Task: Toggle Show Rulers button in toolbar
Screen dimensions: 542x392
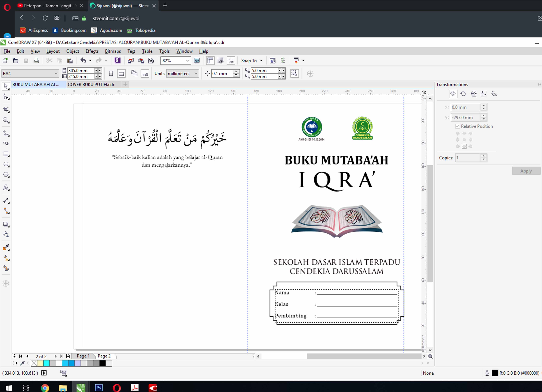Action: pos(210,61)
